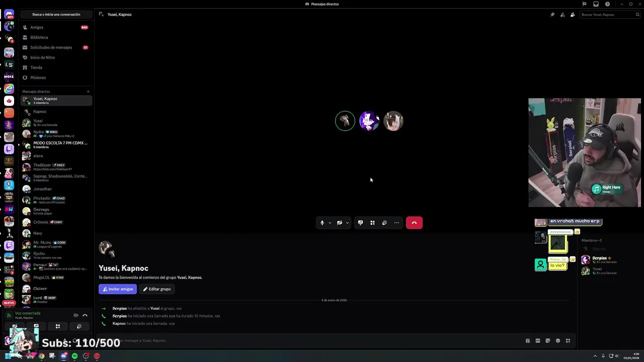Open flexvega direct message
Viewport: 644px width, 362px height.
(x=56, y=211)
